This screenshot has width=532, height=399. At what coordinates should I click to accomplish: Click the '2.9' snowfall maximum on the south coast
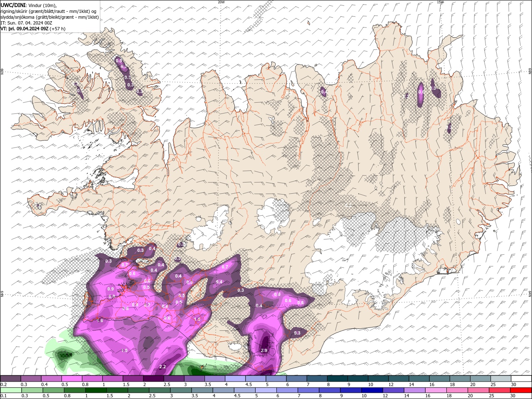[264, 350]
